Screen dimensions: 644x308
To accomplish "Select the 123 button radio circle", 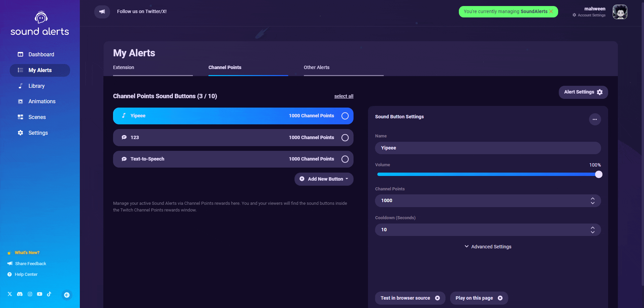I will pyautogui.click(x=345, y=138).
